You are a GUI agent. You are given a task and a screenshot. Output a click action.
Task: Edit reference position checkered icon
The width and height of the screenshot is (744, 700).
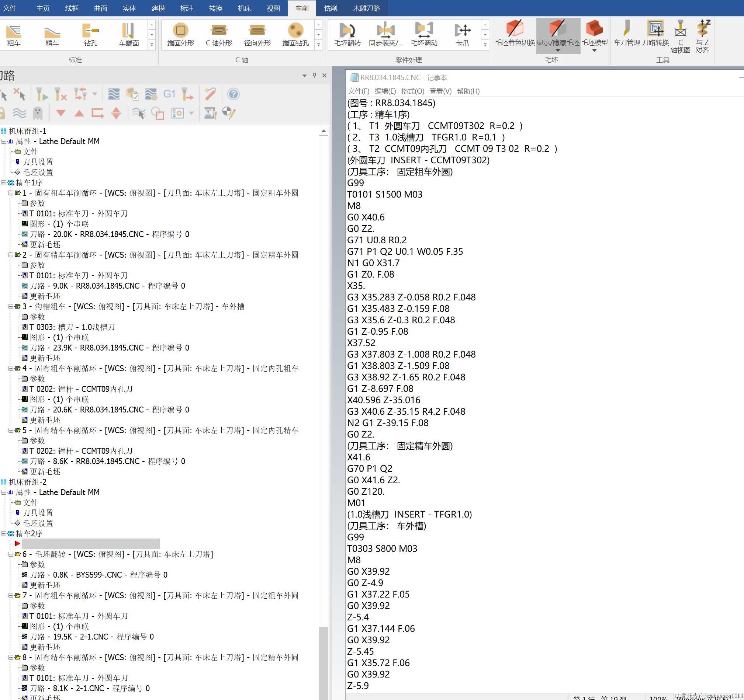click(x=228, y=113)
